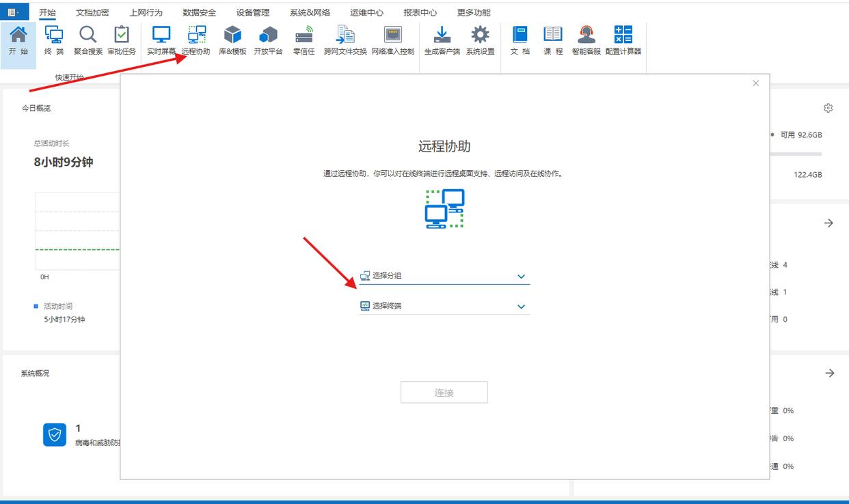Launch the 配置计算器 calculator icon
Image resolution: width=849 pixels, height=504 pixels.
(623, 40)
